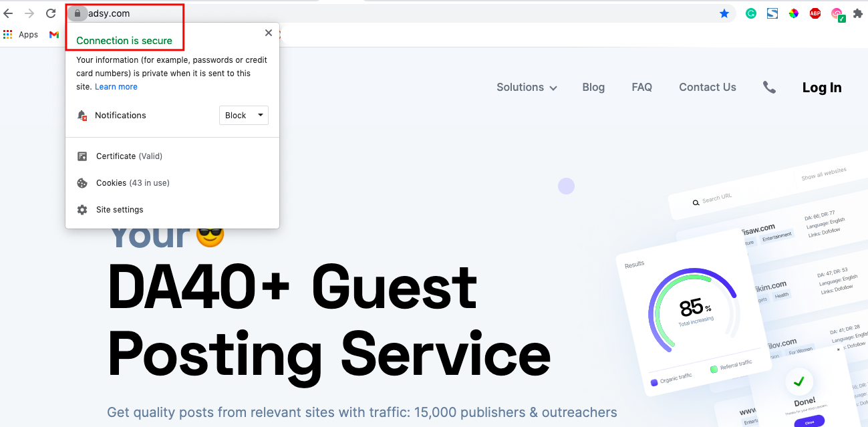Image resolution: width=868 pixels, height=427 pixels.
Task: Open the Notifications Block dropdown
Action: 244,116
